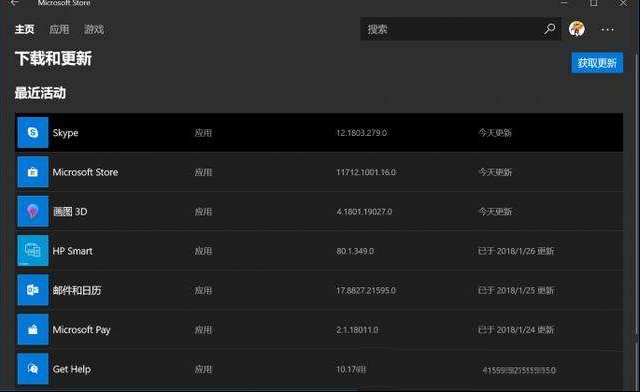
Task: Switch to the 应用 tab
Action: click(59, 29)
